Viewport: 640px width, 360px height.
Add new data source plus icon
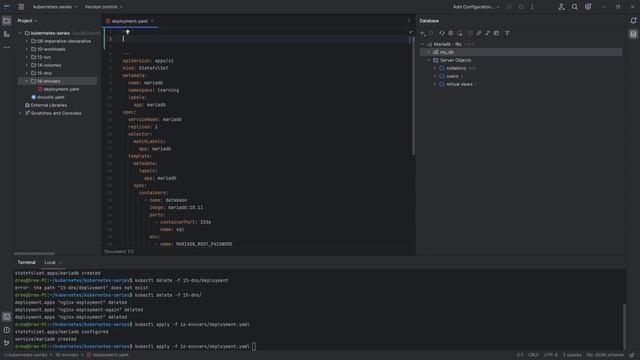point(423,33)
